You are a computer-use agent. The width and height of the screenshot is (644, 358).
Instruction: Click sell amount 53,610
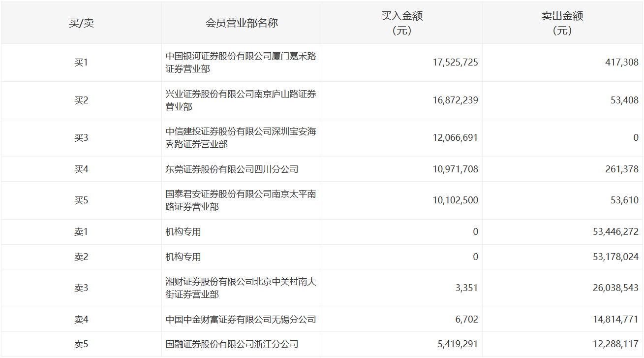(626, 200)
